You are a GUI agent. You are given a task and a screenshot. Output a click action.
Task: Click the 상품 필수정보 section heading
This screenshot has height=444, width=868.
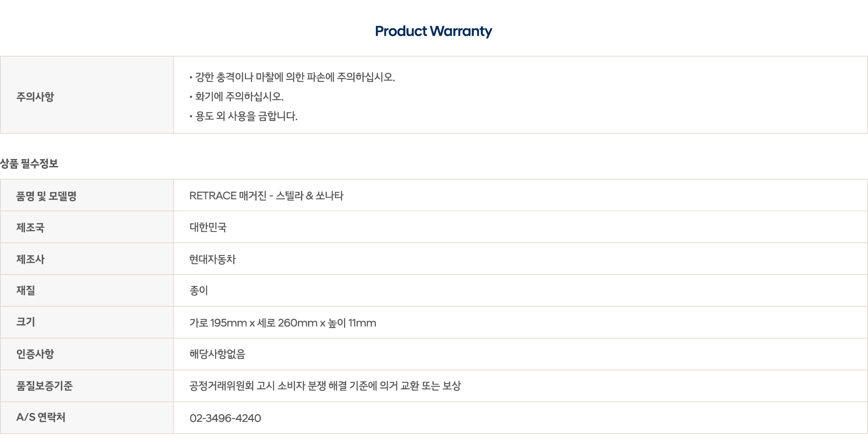(x=29, y=164)
